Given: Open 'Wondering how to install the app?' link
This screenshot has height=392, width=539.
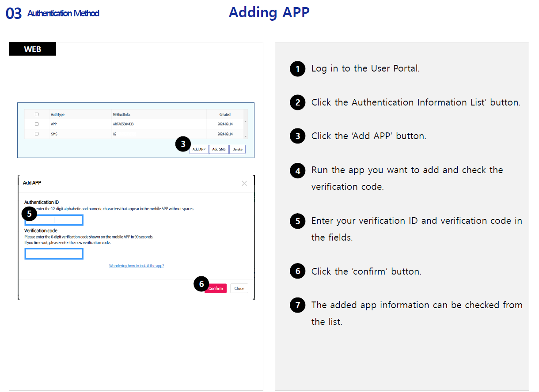Looking at the screenshot, I should (x=137, y=266).
